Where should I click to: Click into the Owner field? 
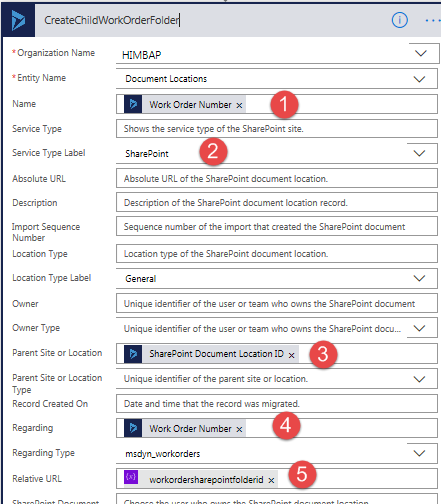tap(277, 303)
